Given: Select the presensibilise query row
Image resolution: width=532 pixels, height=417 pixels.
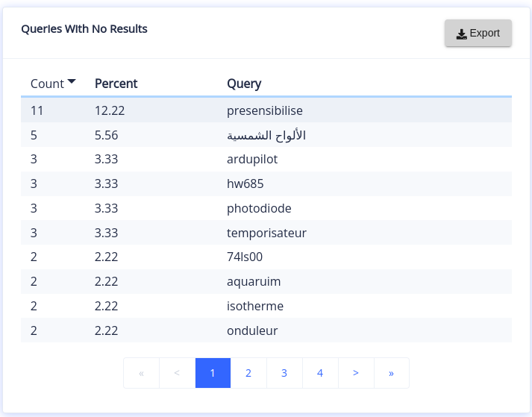Looking at the screenshot, I should pyautogui.click(x=264, y=110).
